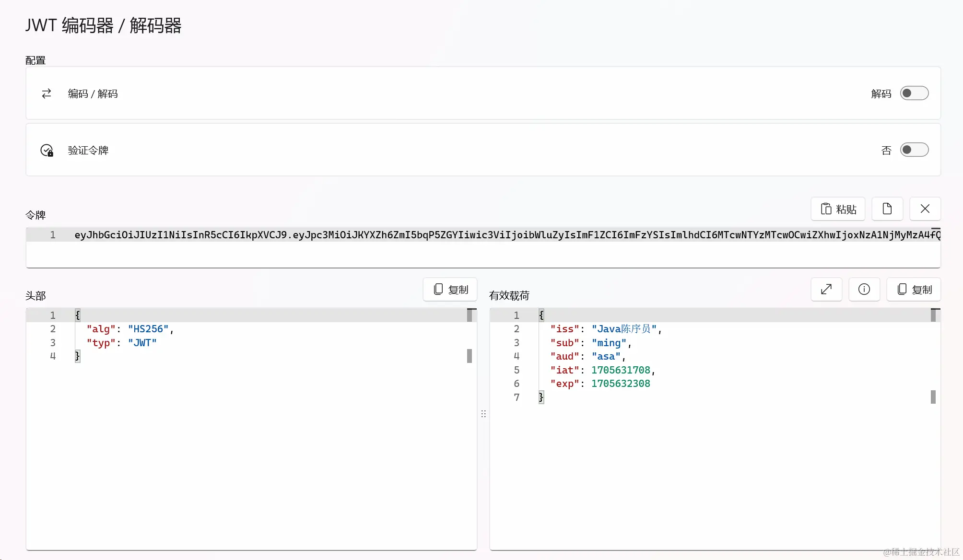Clear the token with the X button

[x=925, y=209]
